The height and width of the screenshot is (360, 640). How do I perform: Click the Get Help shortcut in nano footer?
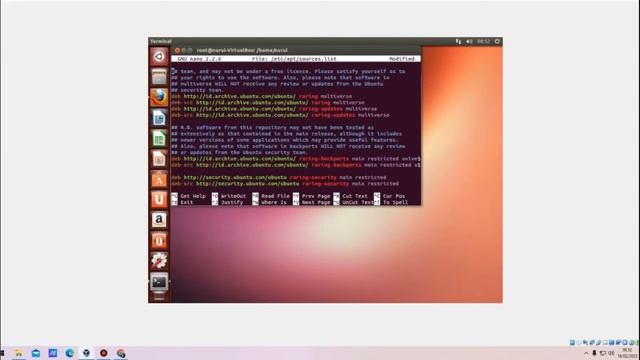point(189,196)
